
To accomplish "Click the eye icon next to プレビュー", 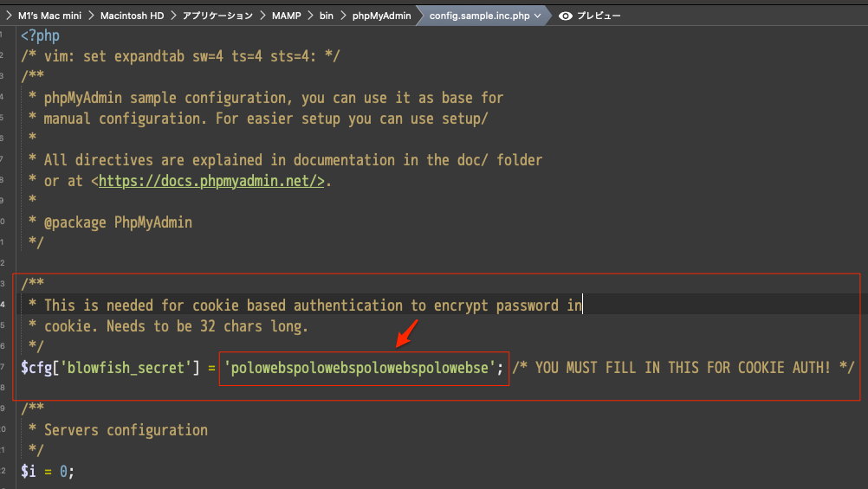I will point(566,16).
